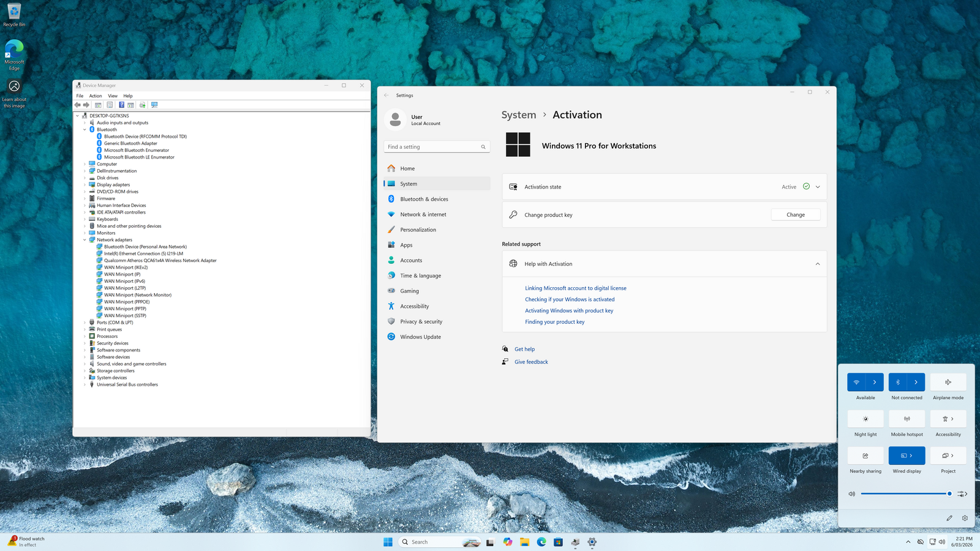Enable Mobile hotspot quick setting
The width and height of the screenshot is (980, 551).
907,419
